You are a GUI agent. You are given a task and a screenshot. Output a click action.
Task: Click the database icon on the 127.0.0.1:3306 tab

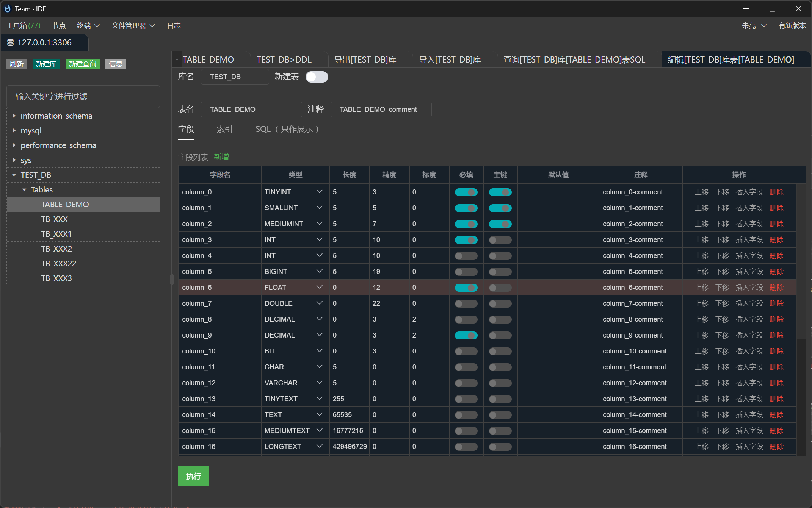10,42
